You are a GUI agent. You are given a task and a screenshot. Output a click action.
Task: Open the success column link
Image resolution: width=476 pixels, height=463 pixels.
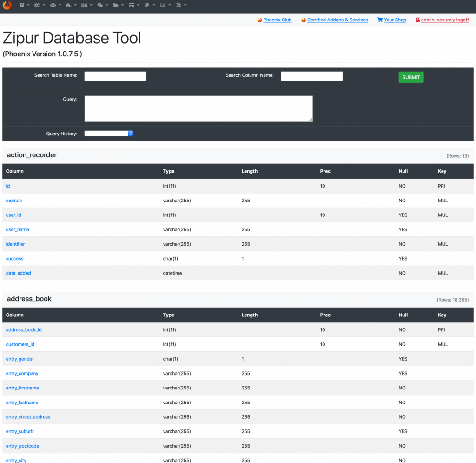click(x=14, y=259)
